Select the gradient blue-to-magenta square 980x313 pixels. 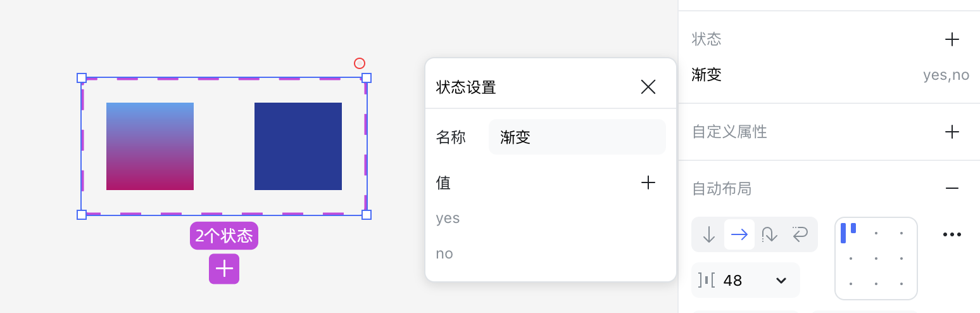(150, 146)
